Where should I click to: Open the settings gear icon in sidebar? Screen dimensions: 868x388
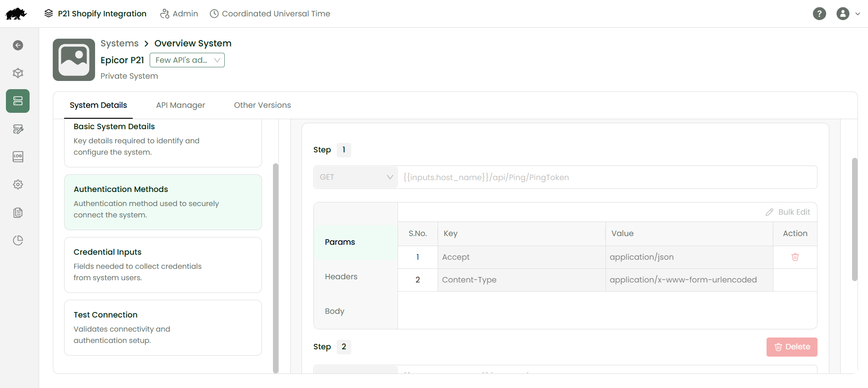18,184
